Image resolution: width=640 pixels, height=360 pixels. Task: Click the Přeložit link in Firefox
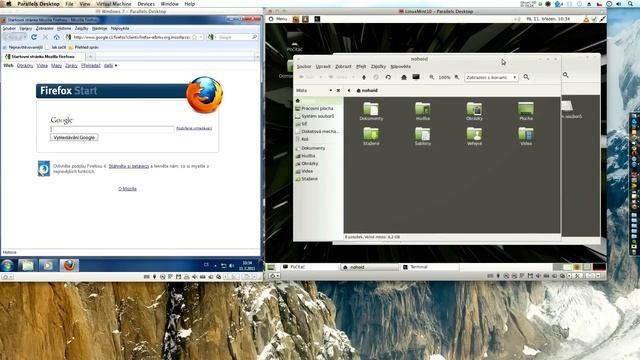(91, 66)
